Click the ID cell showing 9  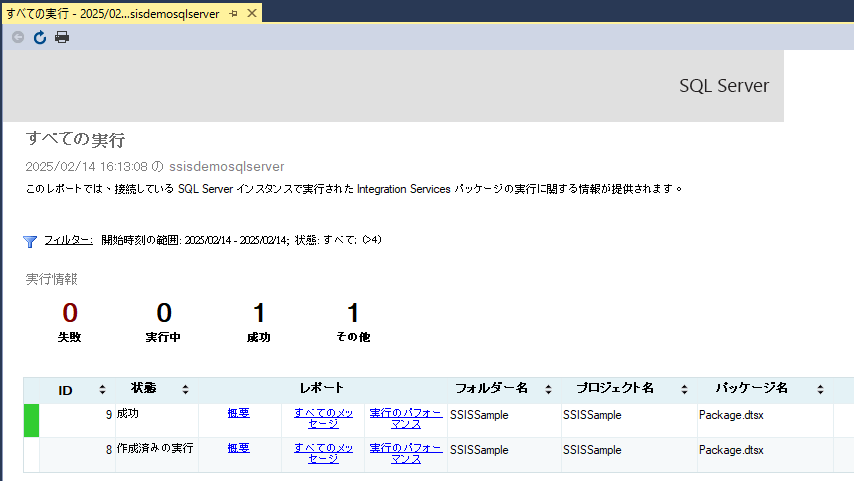[x=77, y=421]
